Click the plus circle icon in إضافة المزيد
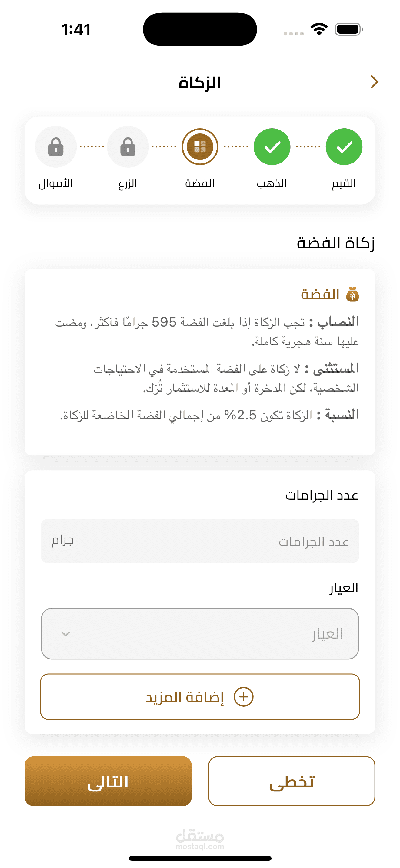 click(x=244, y=696)
